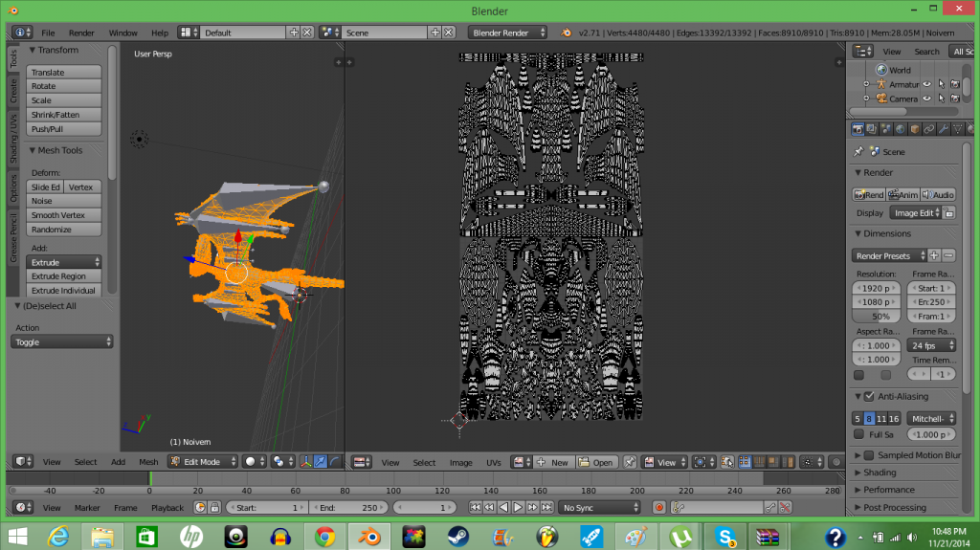Viewport: 980px width, 550px height.
Task: Click the World properties globe icon
Action: (x=900, y=129)
